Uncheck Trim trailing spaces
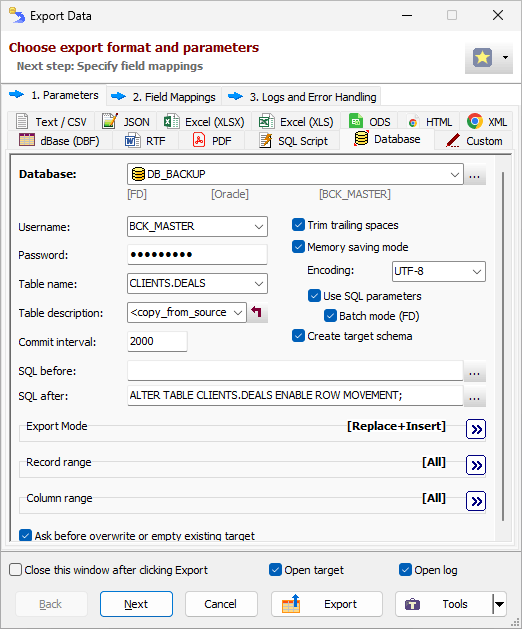Screen dimensions: 522x629 pyautogui.click(x=298, y=225)
